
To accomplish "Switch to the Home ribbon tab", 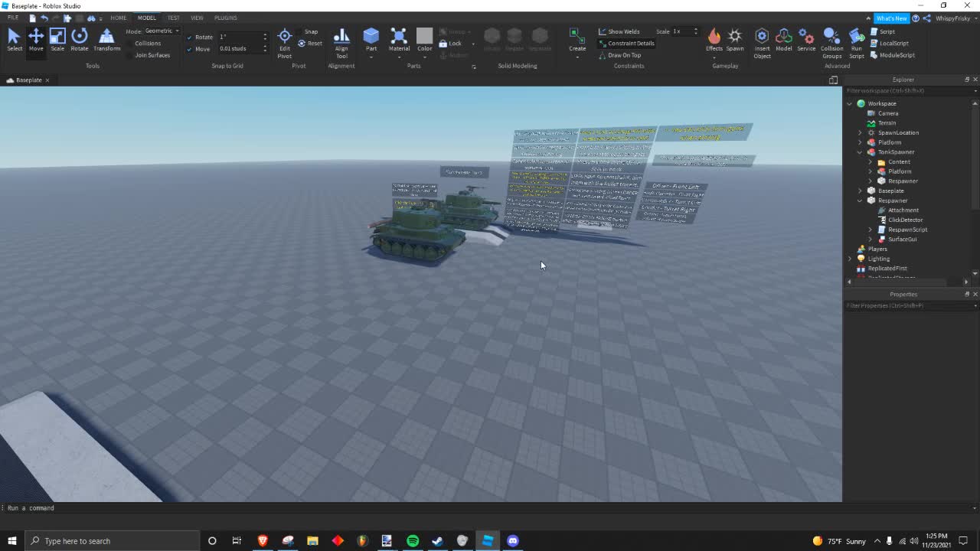I will [x=118, y=18].
